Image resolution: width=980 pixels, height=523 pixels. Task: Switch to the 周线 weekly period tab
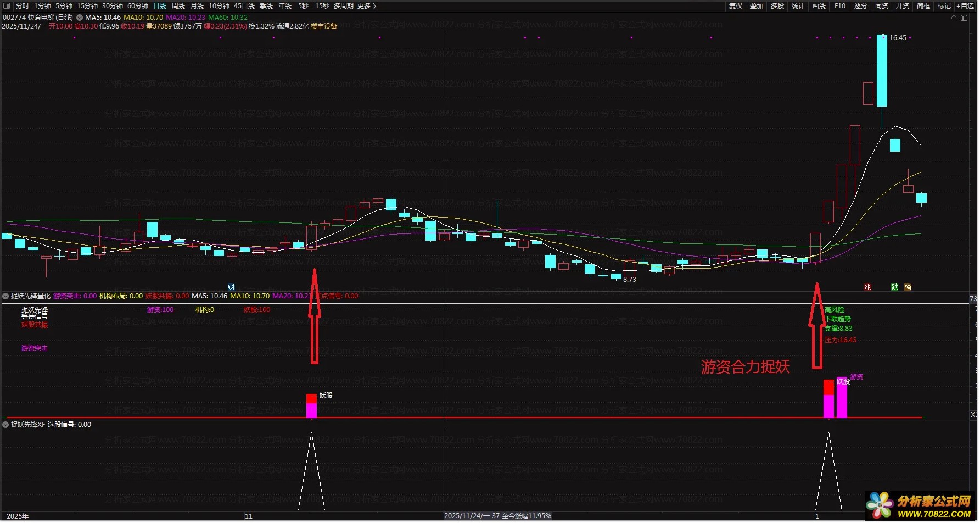pyautogui.click(x=178, y=6)
